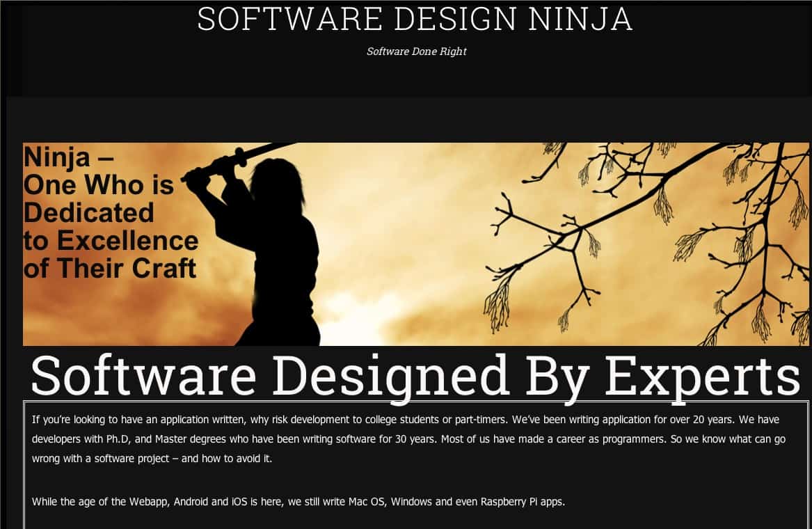Click the "Ninja –" text on the banner
This screenshot has width=812, height=529.
click(68, 158)
